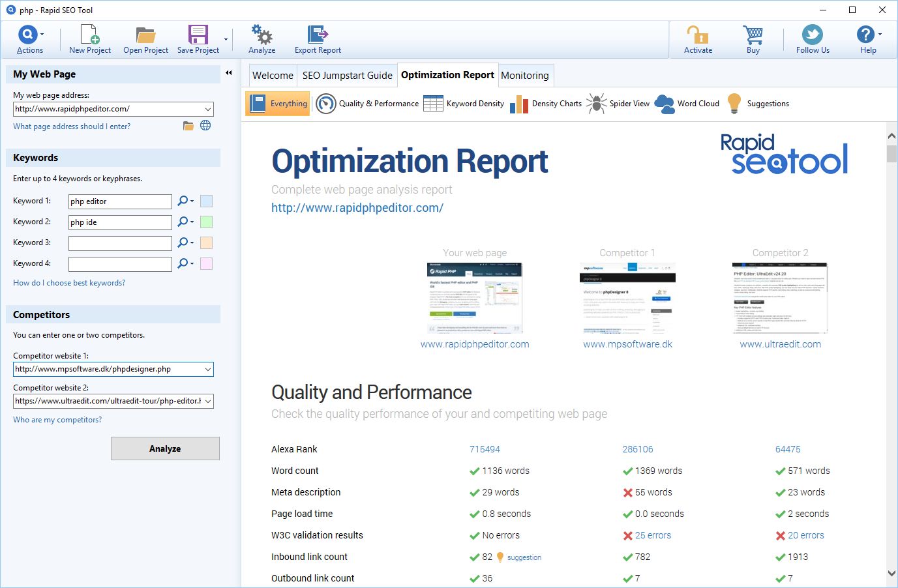Switch to the Monitoring tab
Image resolution: width=898 pixels, height=588 pixels.
(525, 76)
